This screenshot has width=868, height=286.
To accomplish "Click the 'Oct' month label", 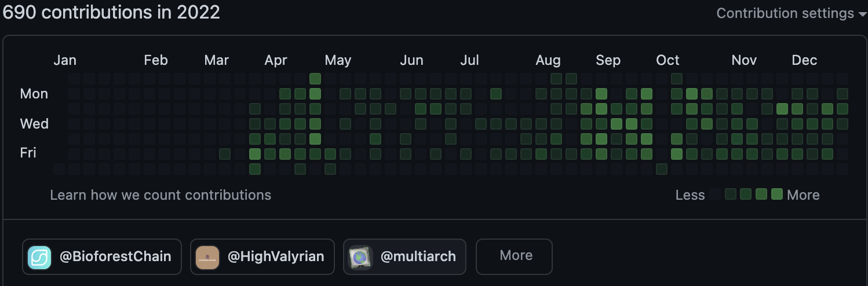I will point(668,60).
